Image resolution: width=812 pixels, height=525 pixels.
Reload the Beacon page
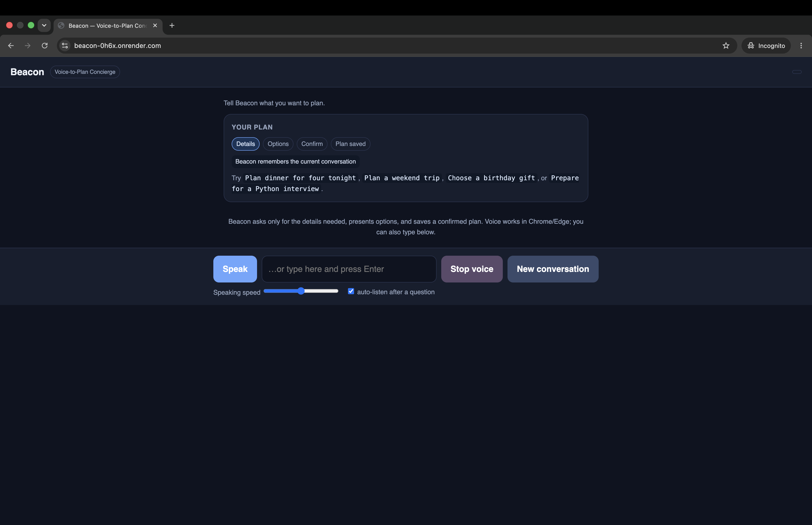45,46
